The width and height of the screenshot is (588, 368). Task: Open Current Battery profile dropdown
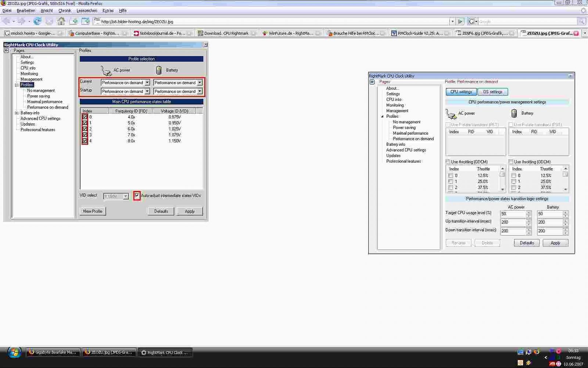pos(200,83)
